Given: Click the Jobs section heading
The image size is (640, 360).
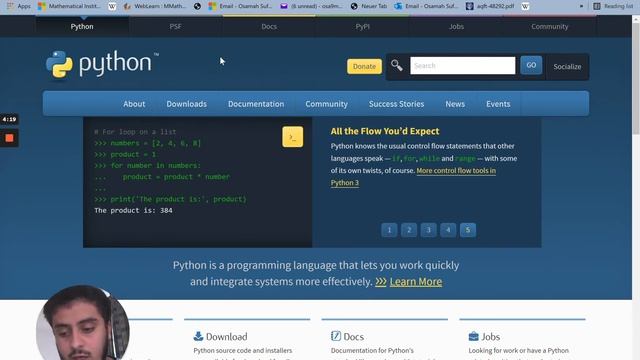Looking at the screenshot, I should (491, 337).
